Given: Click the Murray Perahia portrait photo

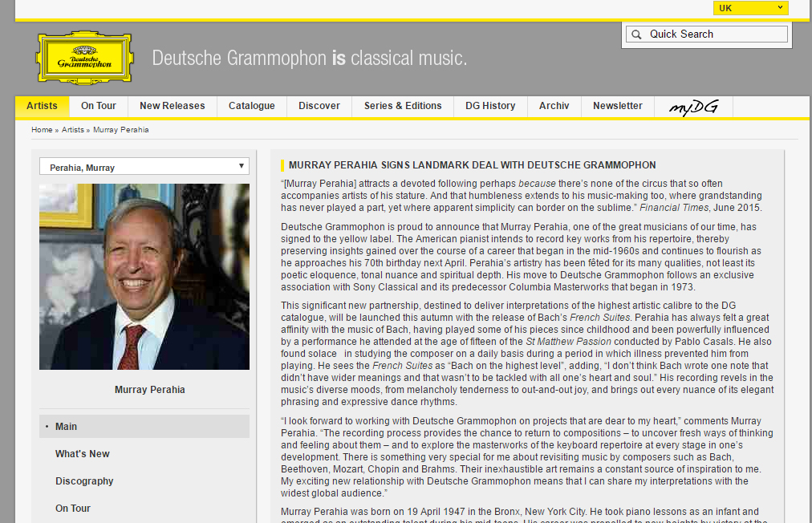Looking at the screenshot, I should pos(144,277).
